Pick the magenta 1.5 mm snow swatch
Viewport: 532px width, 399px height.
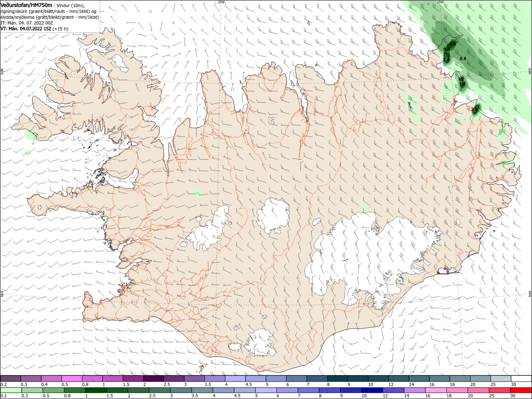(133, 379)
